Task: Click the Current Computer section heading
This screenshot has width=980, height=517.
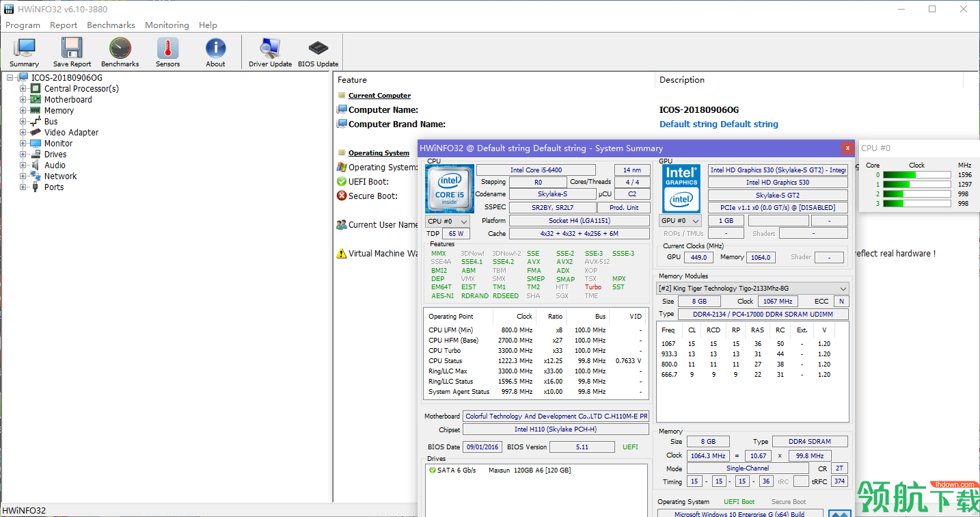Action: pyautogui.click(x=379, y=95)
